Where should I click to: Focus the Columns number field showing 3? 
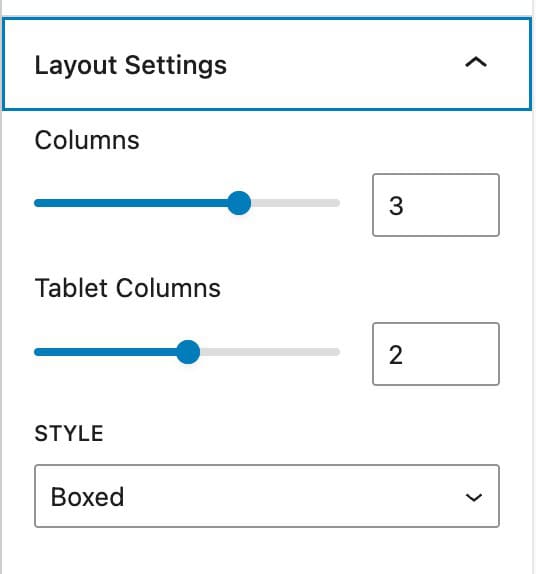(x=436, y=205)
